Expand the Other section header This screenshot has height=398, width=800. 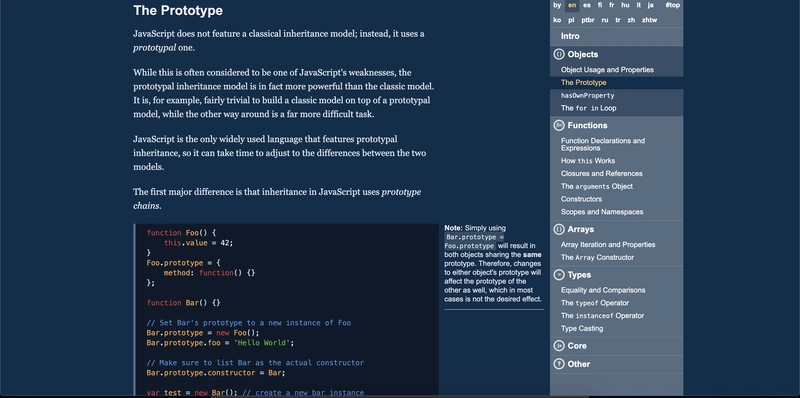616,364
